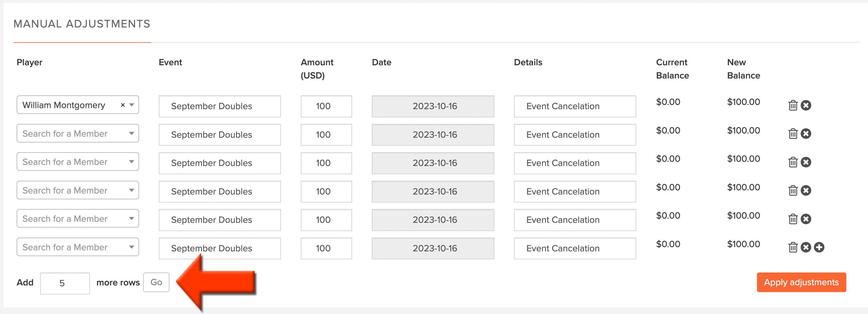Open last row Search for a Member dropdown
Viewport: 868px width, 314px height.
point(78,247)
